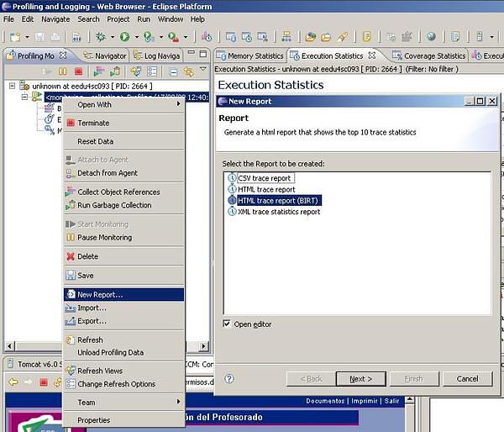Click the green Run toolbar icon

[124, 37]
